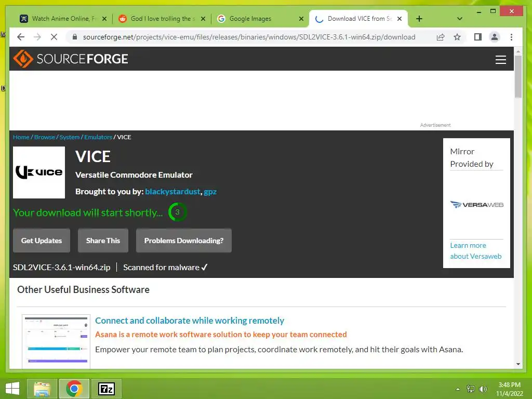Open gpz's profile link

[x=210, y=192]
